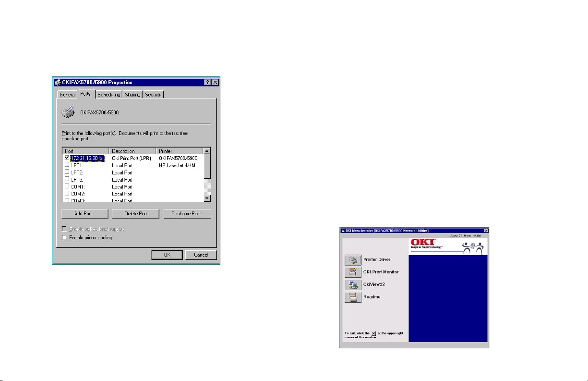588x381 pixels.
Task: Launch the Printer Driver installer icon
Action: pos(353,260)
